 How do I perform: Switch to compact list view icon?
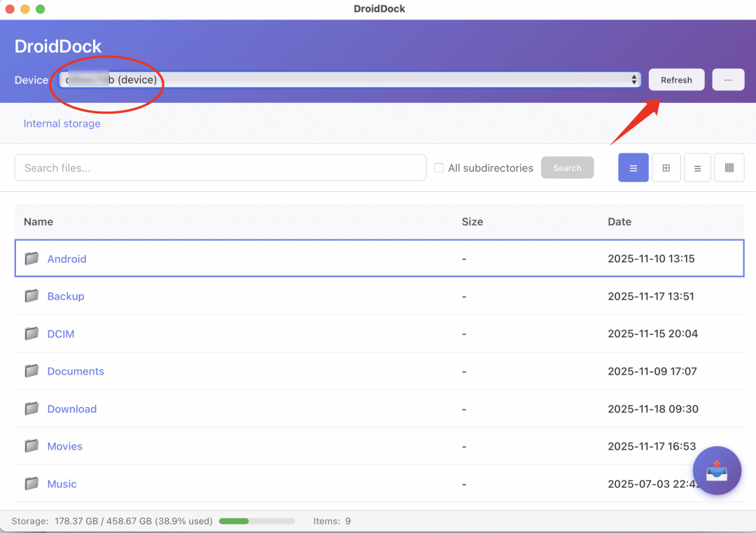(697, 168)
